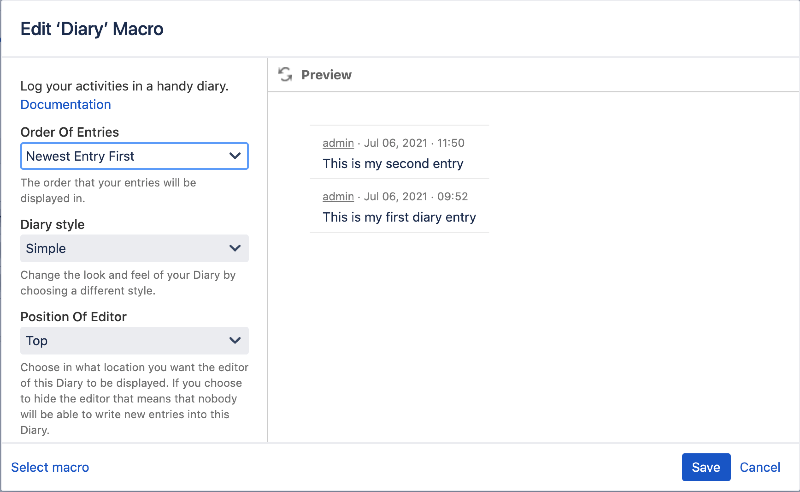Click the Preview header label
The width and height of the screenshot is (800, 492).
326,74
